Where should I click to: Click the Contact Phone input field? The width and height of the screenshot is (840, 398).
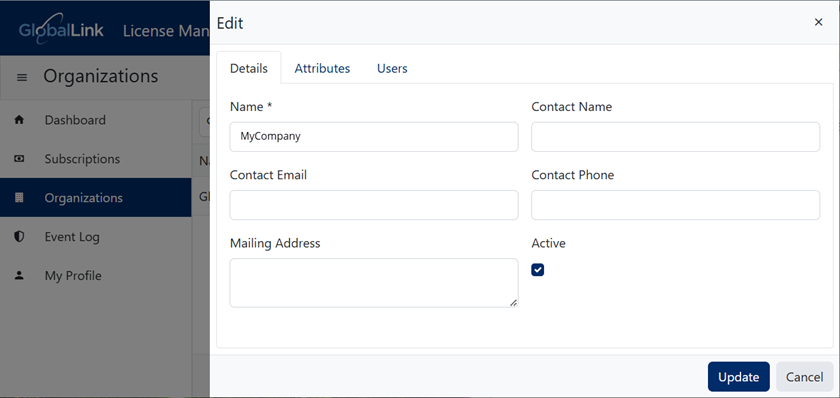pos(675,205)
